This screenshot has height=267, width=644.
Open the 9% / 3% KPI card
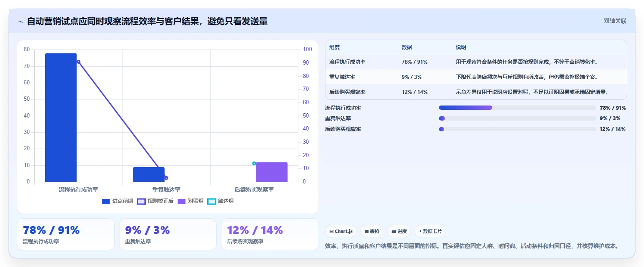click(168, 234)
